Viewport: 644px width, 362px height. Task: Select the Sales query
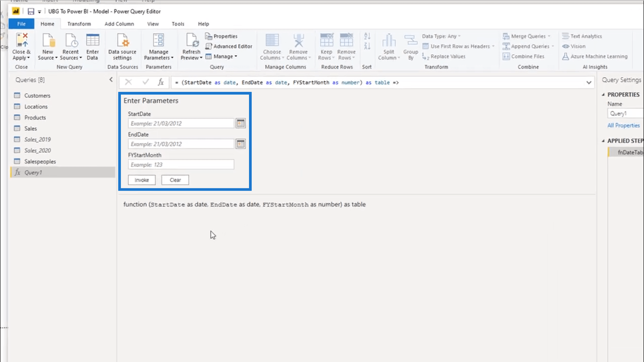coord(63,128)
